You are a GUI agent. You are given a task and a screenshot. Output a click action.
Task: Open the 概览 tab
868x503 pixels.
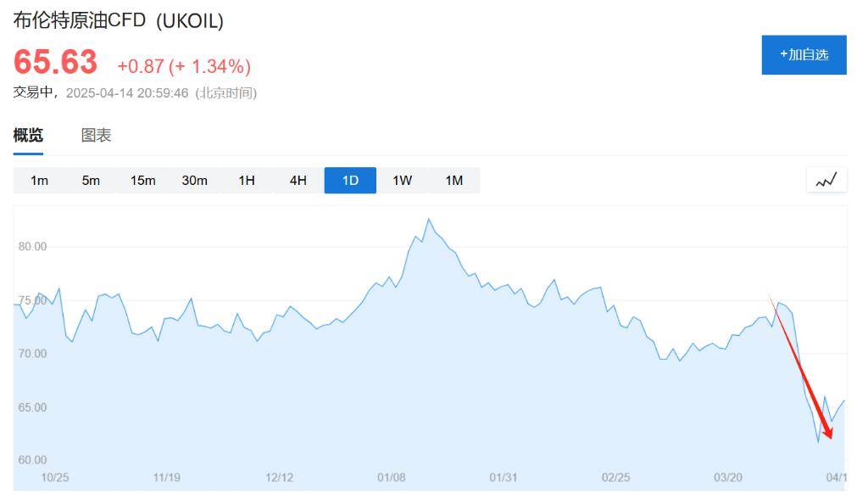point(28,135)
